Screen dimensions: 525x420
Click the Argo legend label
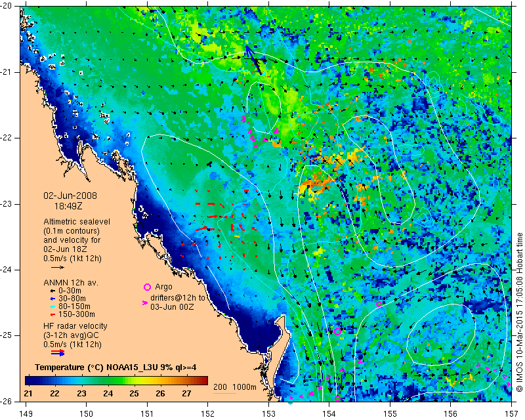pos(163,287)
